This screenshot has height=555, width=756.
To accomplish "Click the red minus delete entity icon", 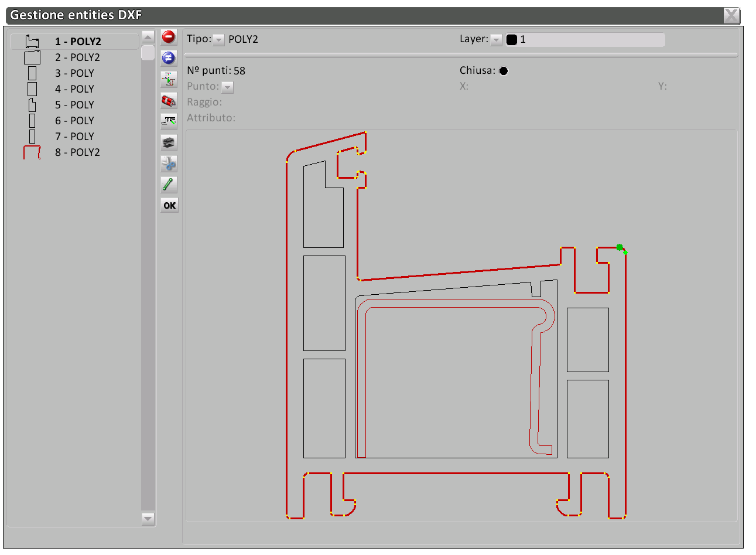I will tap(169, 37).
